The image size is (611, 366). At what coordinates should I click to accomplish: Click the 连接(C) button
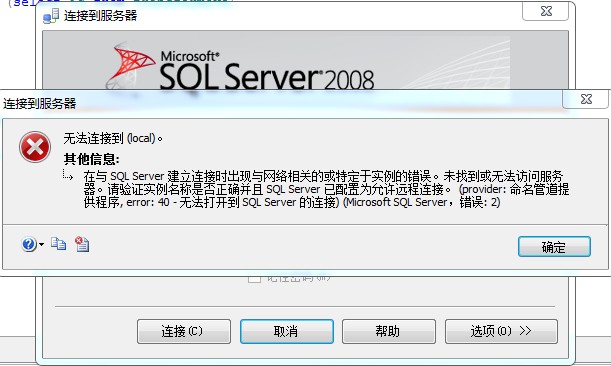click(184, 331)
